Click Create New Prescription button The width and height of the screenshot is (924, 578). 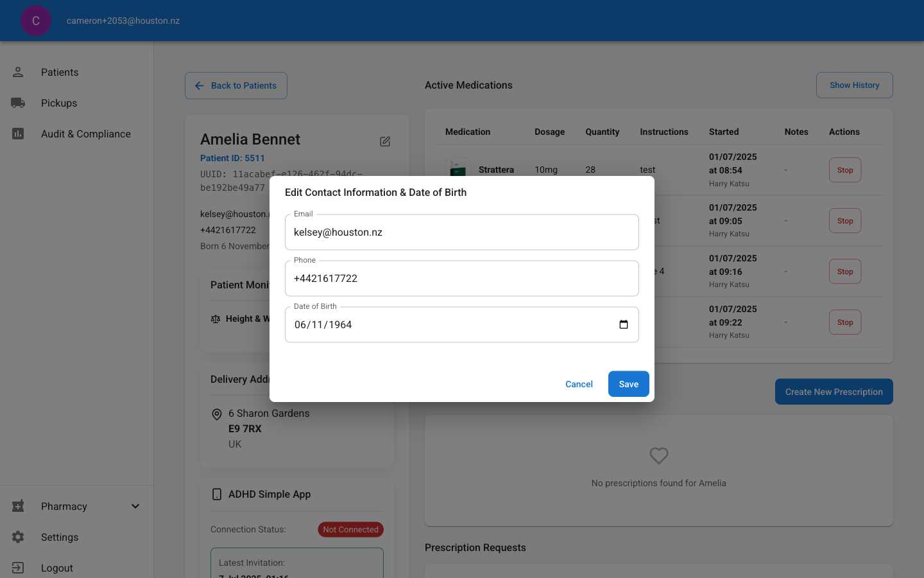(x=834, y=392)
